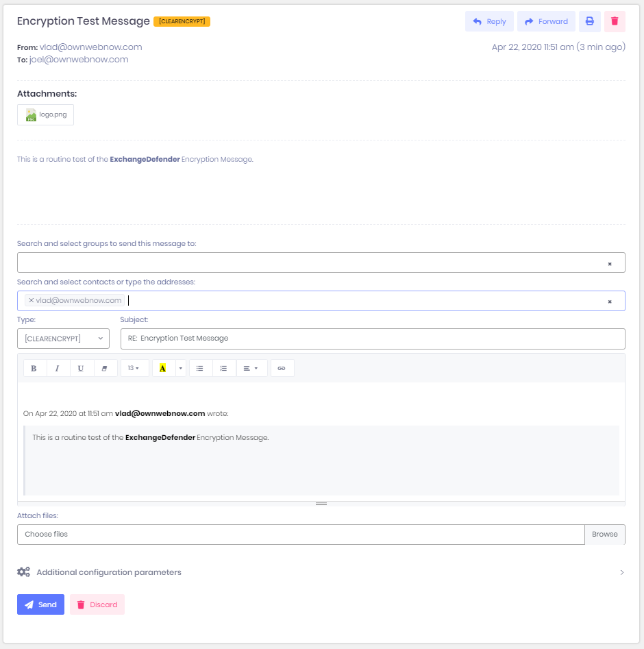
Task: Toggle bold formatting in the editor
Action: (x=35, y=368)
